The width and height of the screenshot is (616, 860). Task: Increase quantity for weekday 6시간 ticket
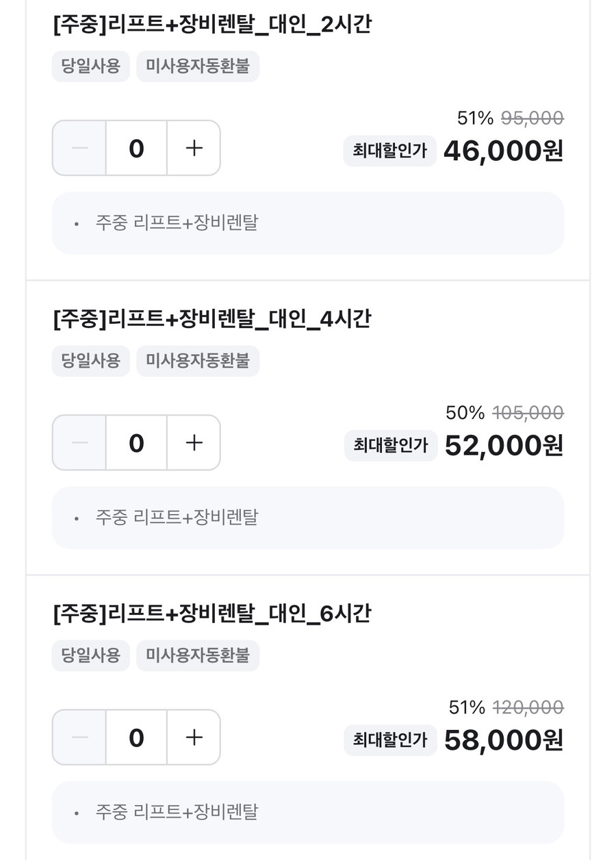(194, 737)
